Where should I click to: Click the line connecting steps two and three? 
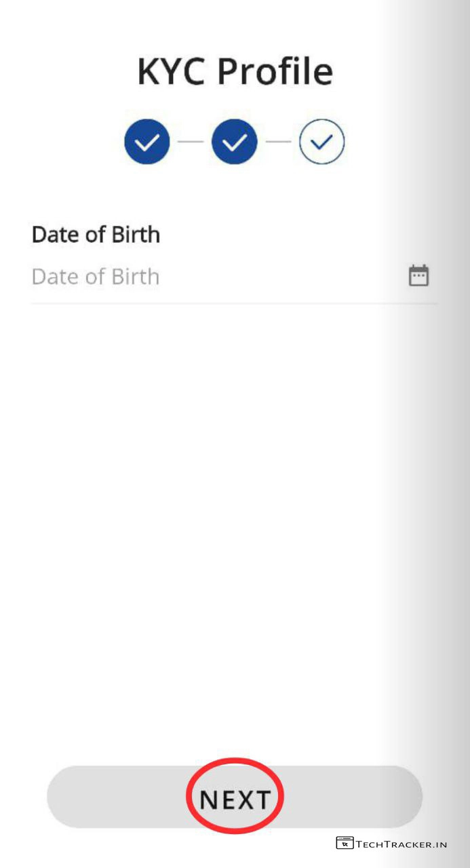pyautogui.click(x=278, y=142)
